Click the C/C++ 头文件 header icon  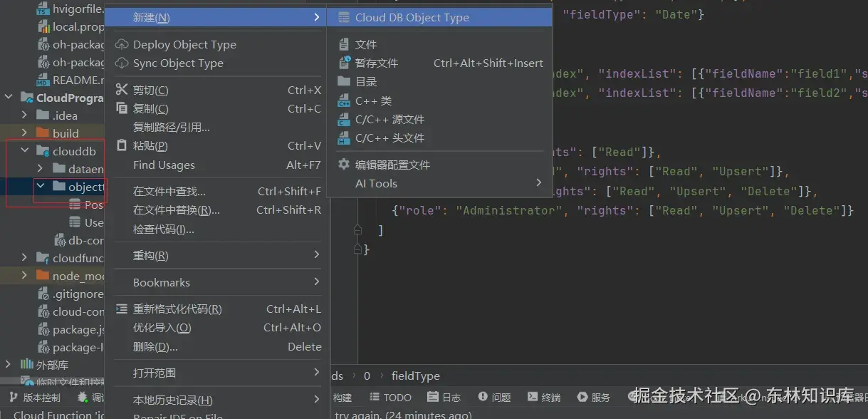(x=344, y=138)
